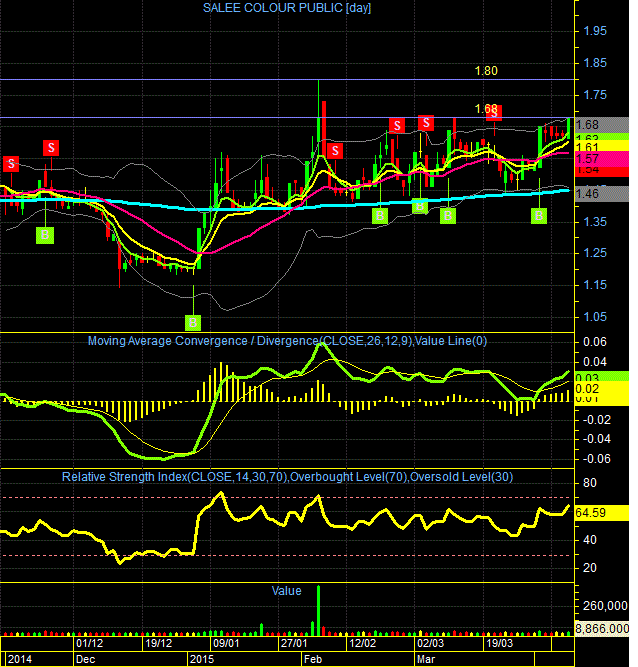Screen dimensions: 638x667
Task: Click the yellow 1.61 price tag
Action: (601, 147)
